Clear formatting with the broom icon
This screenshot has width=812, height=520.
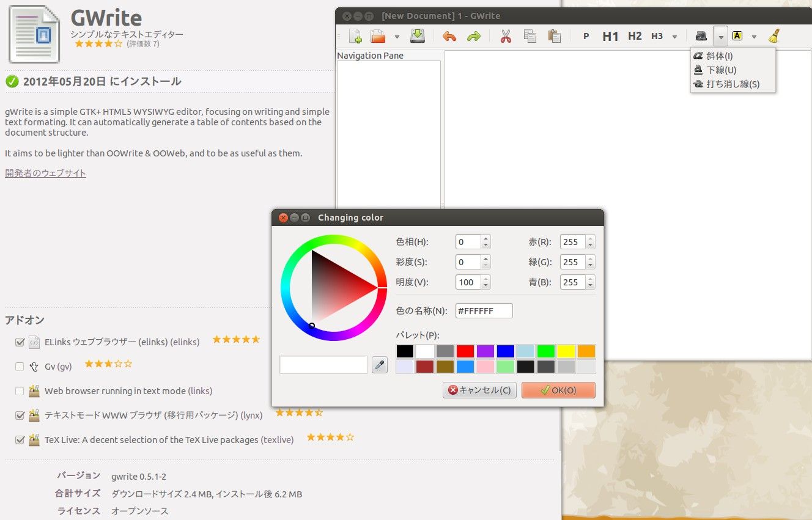pyautogui.click(x=774, y=36)
